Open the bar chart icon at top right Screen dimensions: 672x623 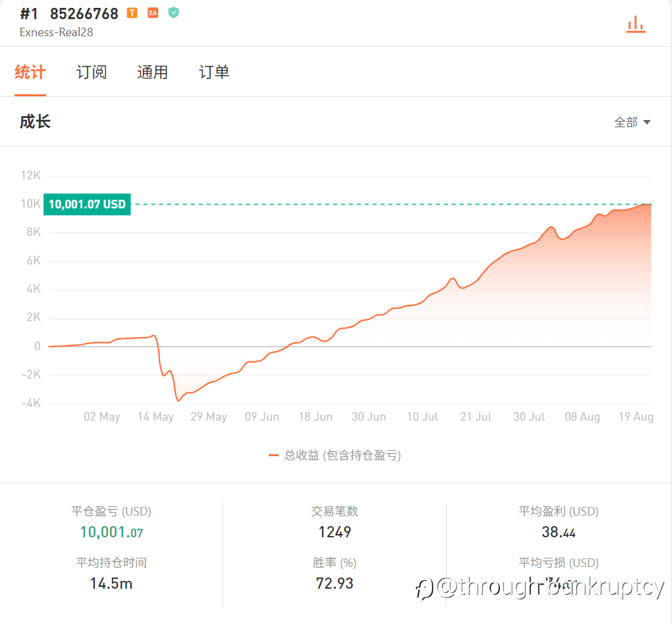pos(636,24)
